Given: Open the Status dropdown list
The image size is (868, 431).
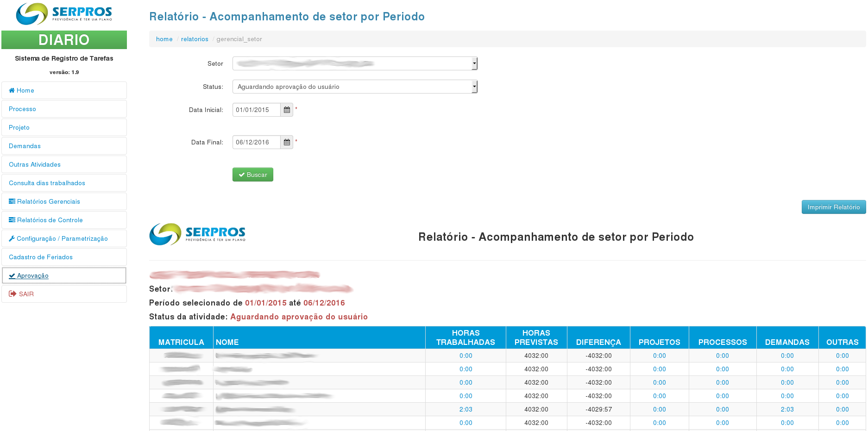Looking at the screenshot, I should pyautogui.click(x=355, y=87).
